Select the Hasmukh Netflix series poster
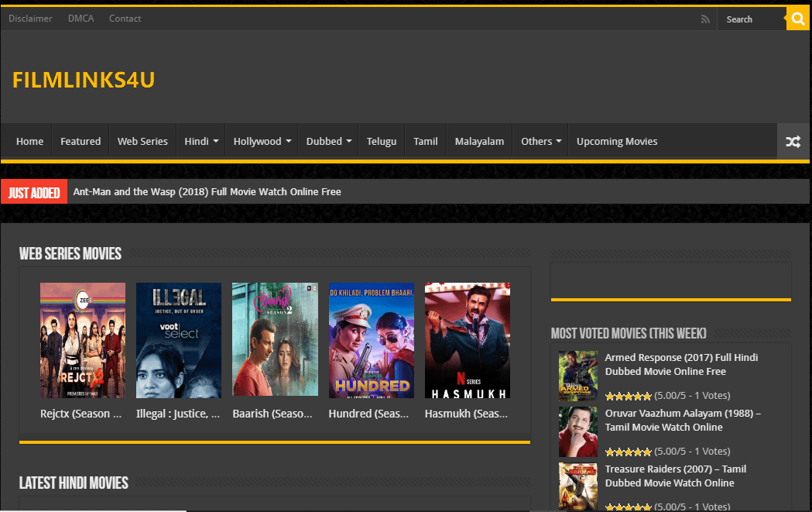This screenshot has width=812, height=512. pos(468,340)
